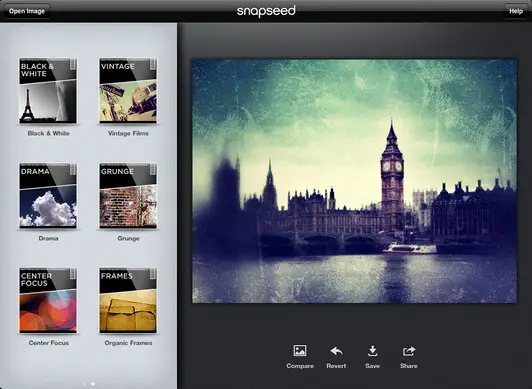
Task: Click the London photo preview
Action: 354,181
